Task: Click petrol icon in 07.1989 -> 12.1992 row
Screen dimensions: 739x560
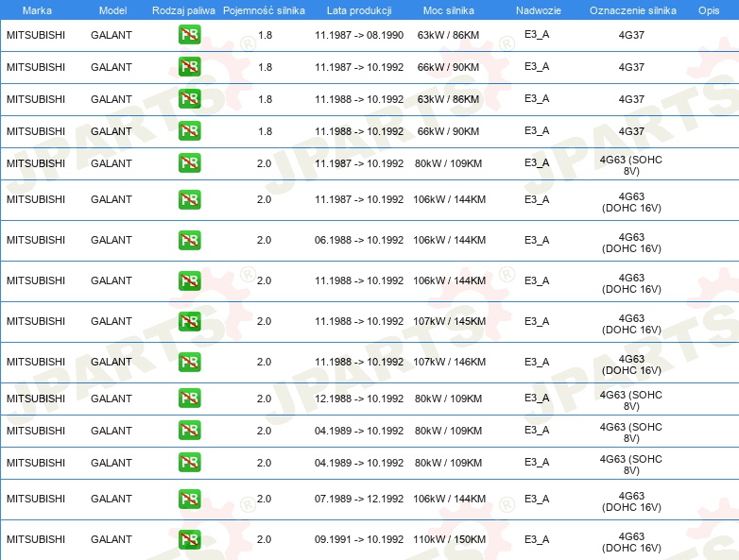Action: (x=189, y=499)
